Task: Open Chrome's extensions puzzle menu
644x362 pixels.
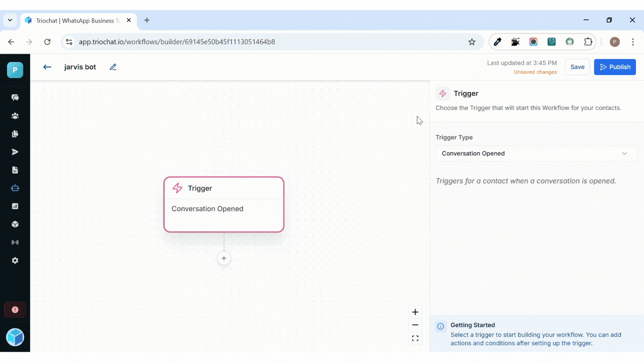Action: tap(588, 42)
